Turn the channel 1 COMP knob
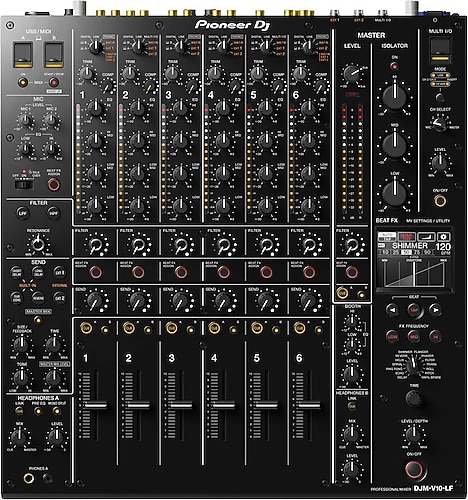The image size is (468, 500). click(x=107, y=87)
